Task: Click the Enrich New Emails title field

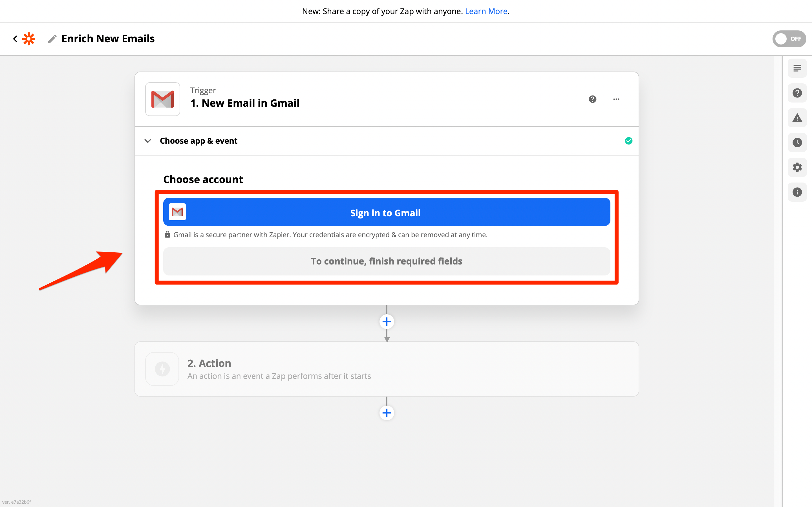Action: [108, 39]
